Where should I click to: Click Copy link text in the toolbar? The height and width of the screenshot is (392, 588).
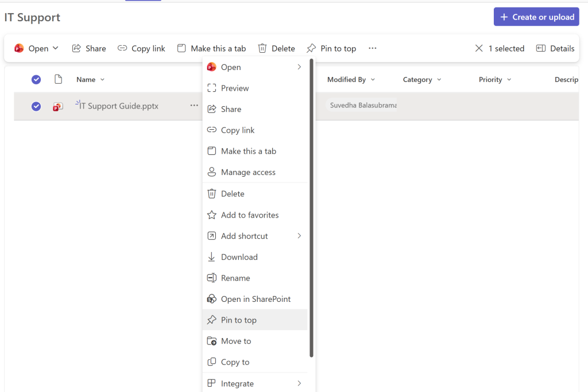coord(148,48)
